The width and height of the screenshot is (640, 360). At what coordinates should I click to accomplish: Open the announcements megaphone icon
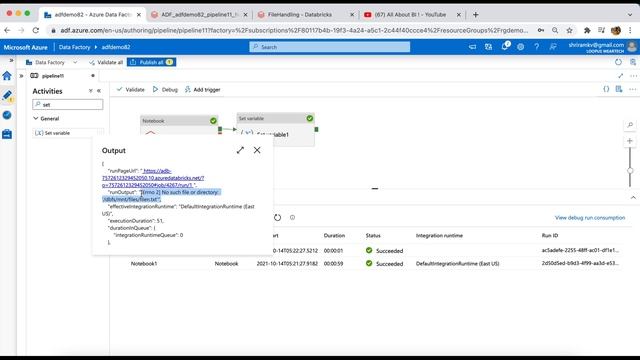pyautogui.click(x=472, y=47)
